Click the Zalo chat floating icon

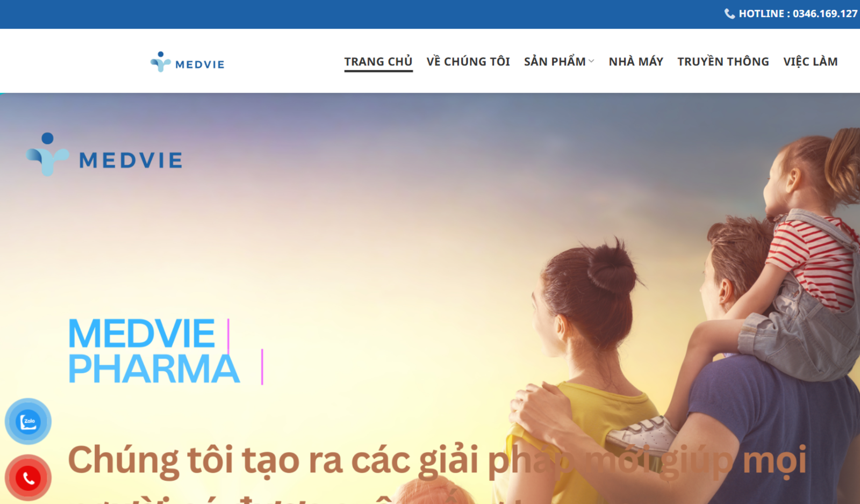pyautogui.click(x=28, y=421)
